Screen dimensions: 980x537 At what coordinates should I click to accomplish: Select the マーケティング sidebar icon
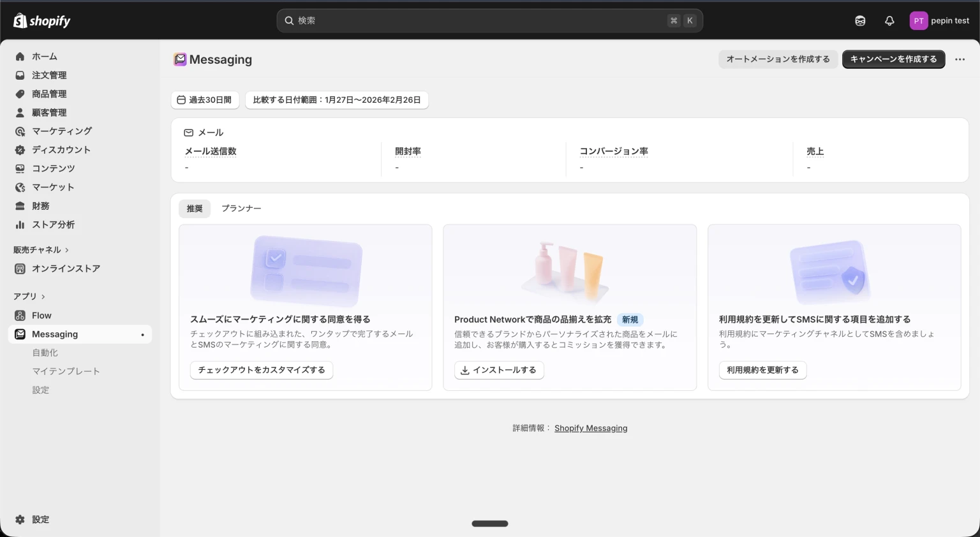pyautogui.click(x=20, y=131)
